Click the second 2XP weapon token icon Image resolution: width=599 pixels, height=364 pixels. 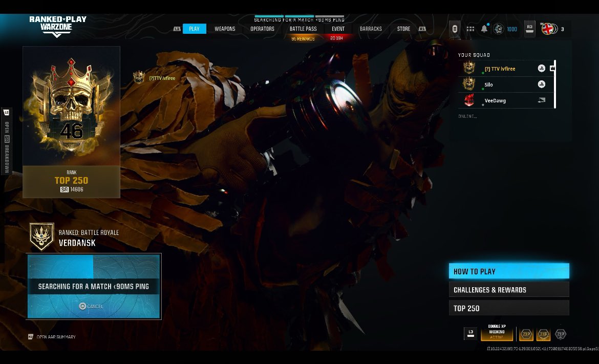pos(543,334)
